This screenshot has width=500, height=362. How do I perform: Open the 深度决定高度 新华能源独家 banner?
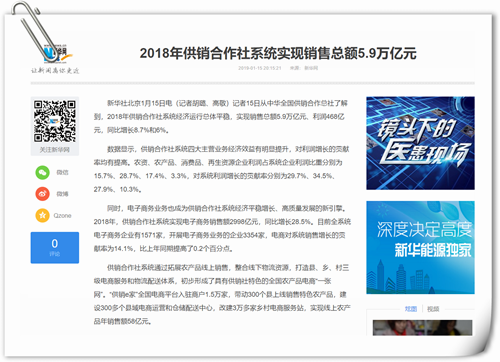(420, 247)
